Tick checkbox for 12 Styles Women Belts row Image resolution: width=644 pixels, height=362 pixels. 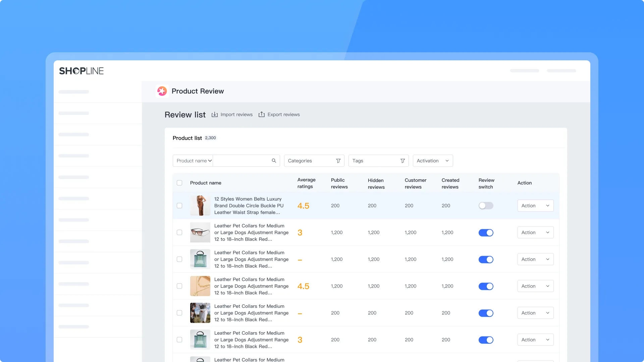click(x=179, y=206)
